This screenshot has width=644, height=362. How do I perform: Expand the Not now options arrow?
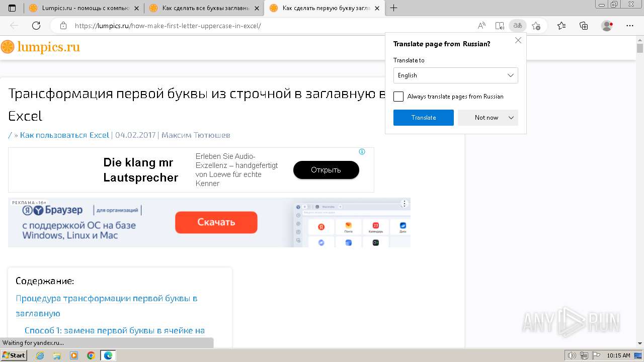click(x=511, y=118)
